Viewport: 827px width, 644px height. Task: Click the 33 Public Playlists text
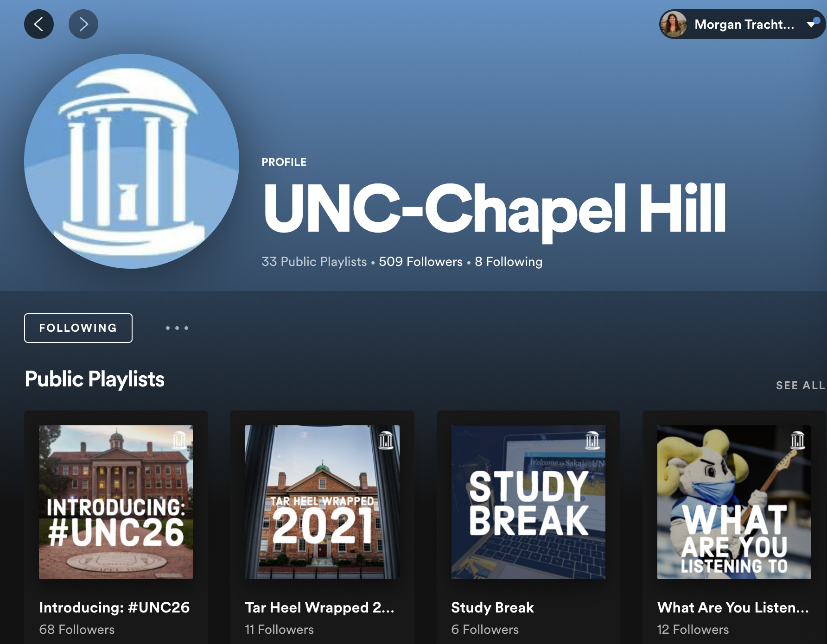point(314,262)
